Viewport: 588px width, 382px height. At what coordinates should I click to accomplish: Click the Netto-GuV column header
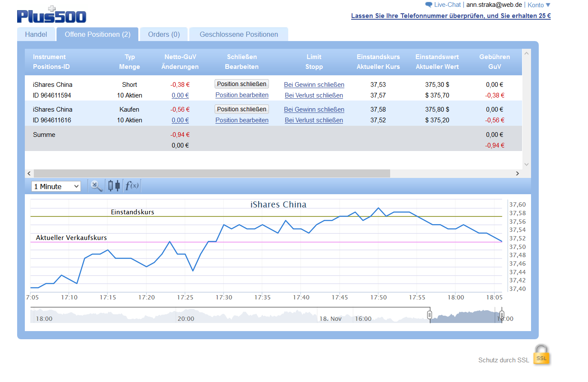(180, 57)
